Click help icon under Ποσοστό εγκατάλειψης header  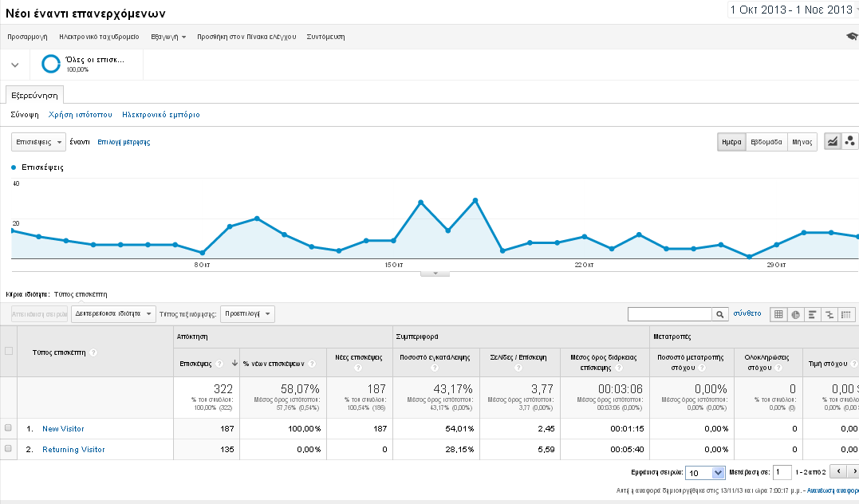(435, 368)
